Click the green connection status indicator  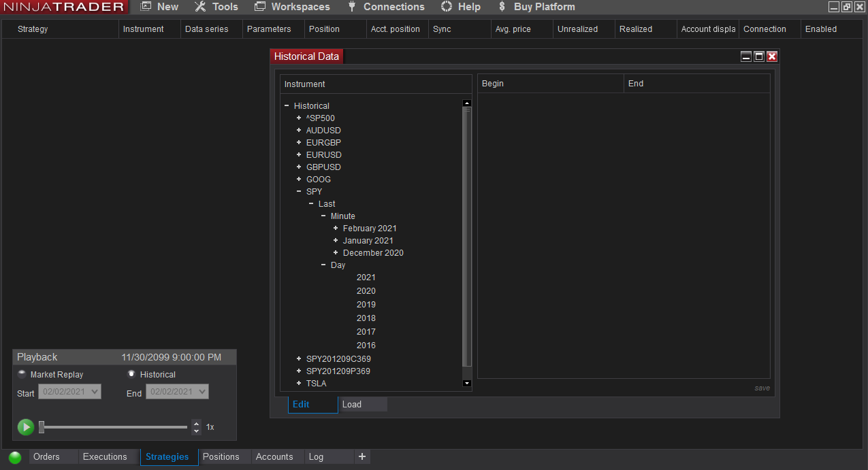point(15,457)
